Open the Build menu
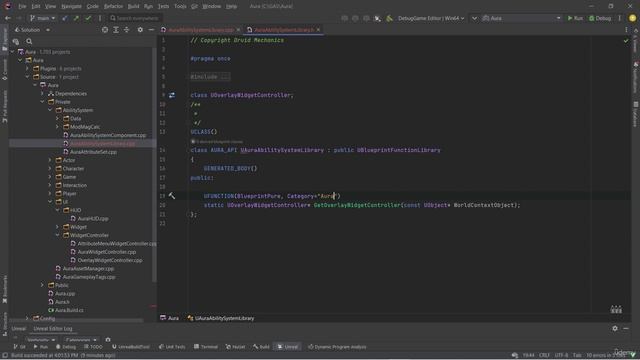 click(133, 6)
